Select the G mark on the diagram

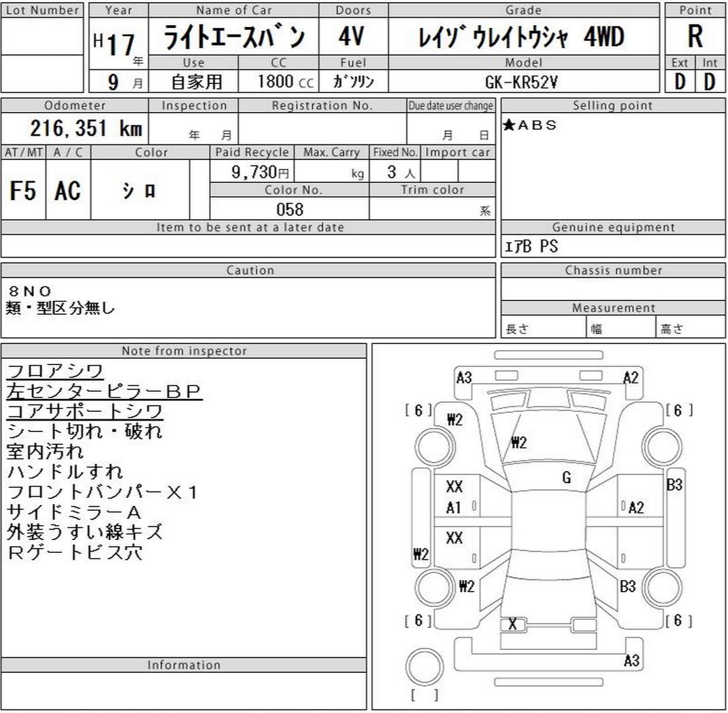pyautogui.click(x=567, y=477)
